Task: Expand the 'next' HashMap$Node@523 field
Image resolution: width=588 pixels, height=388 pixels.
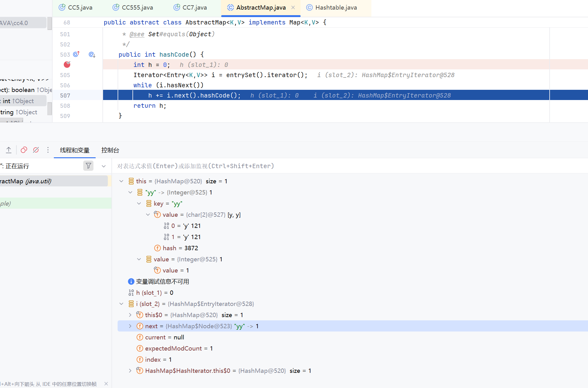Action: (130, 326)
